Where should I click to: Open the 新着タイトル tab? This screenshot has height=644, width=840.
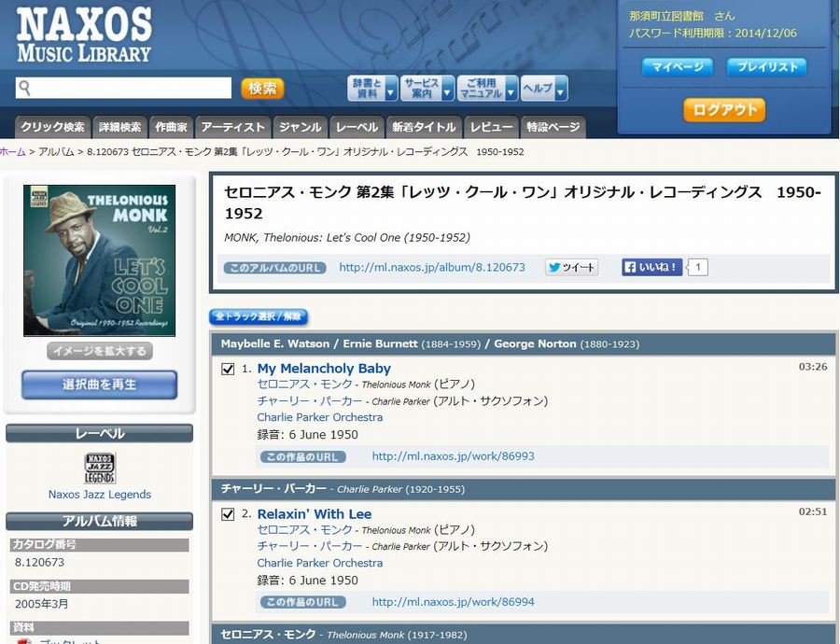pos(424,127)
